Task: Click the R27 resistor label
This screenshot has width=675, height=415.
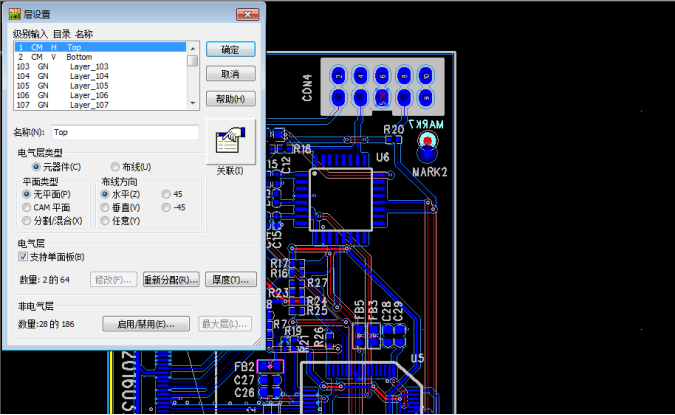Action: [317, 283]
